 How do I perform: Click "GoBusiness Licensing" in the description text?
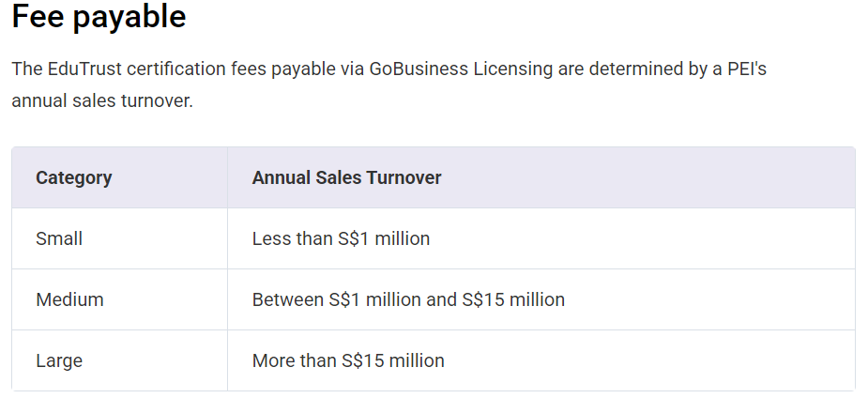click(461, 69)
